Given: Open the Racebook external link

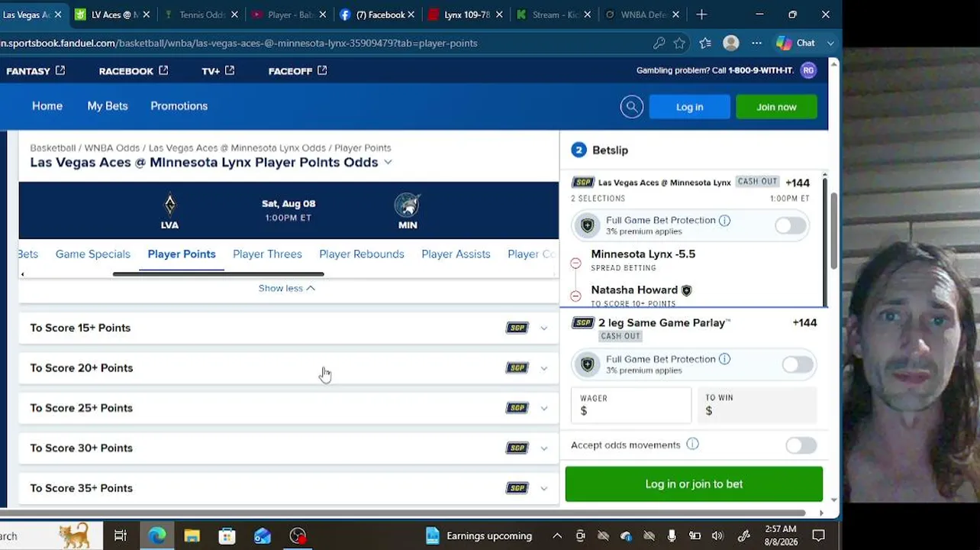Looking at the screenshot, I should pos(134,71).
